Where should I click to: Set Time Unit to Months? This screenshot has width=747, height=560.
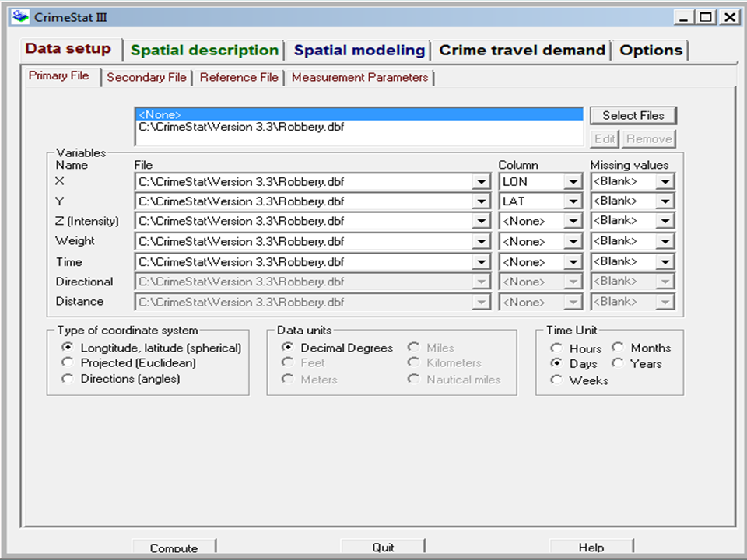coord(618,348)
